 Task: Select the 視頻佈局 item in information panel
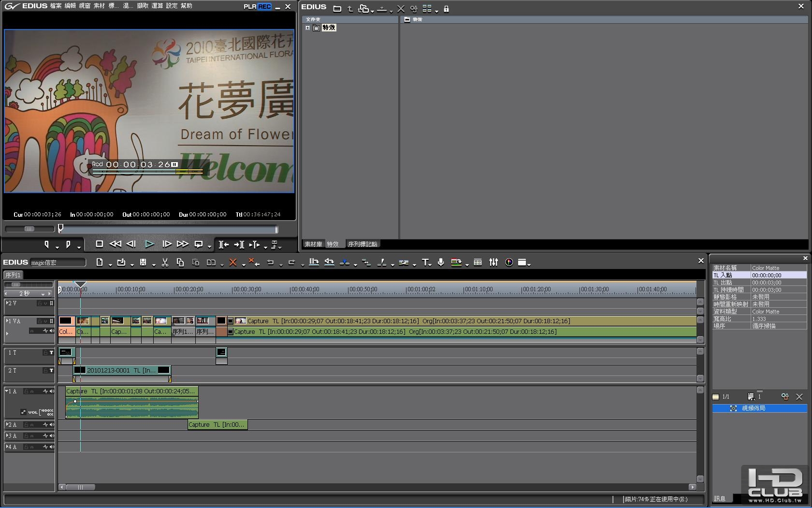tap(759, 408)
